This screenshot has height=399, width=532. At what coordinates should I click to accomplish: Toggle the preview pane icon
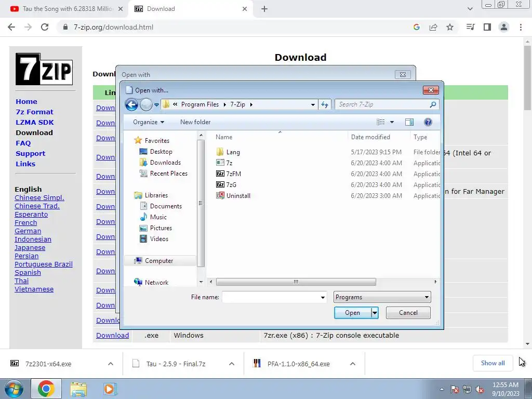coord(409,122)
